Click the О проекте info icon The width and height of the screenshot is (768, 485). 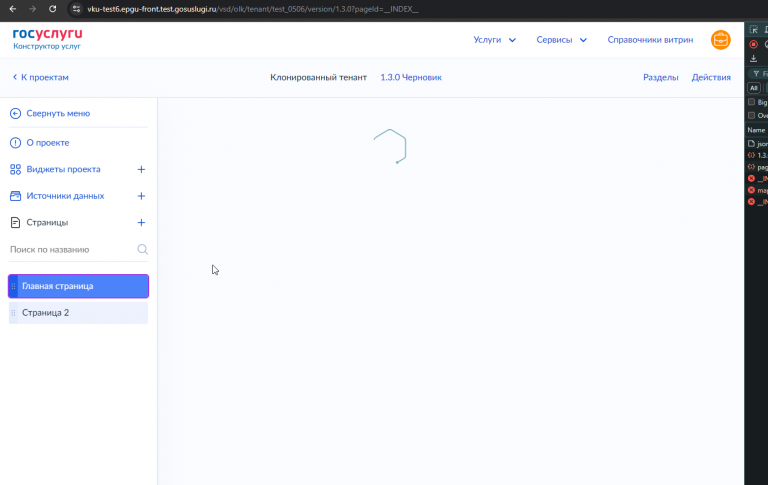15,143
